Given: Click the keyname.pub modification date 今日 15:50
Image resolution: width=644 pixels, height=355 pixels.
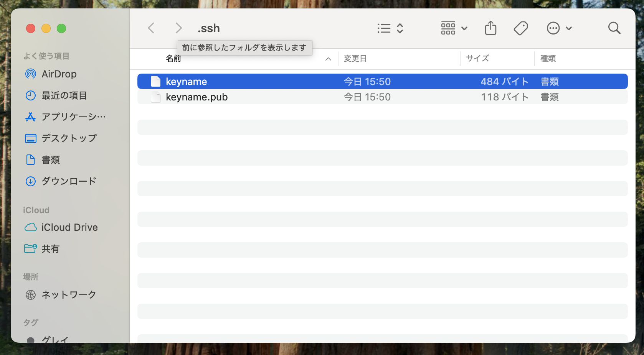Looking at the screenshot, I should point(367,97).
